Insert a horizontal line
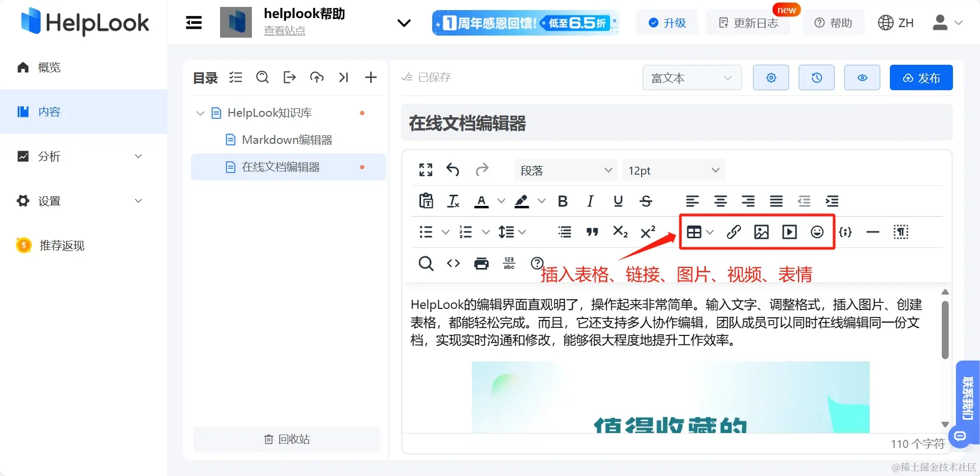Image resolution: width=980 pixels, height=476 pixels. click(873, 232)
